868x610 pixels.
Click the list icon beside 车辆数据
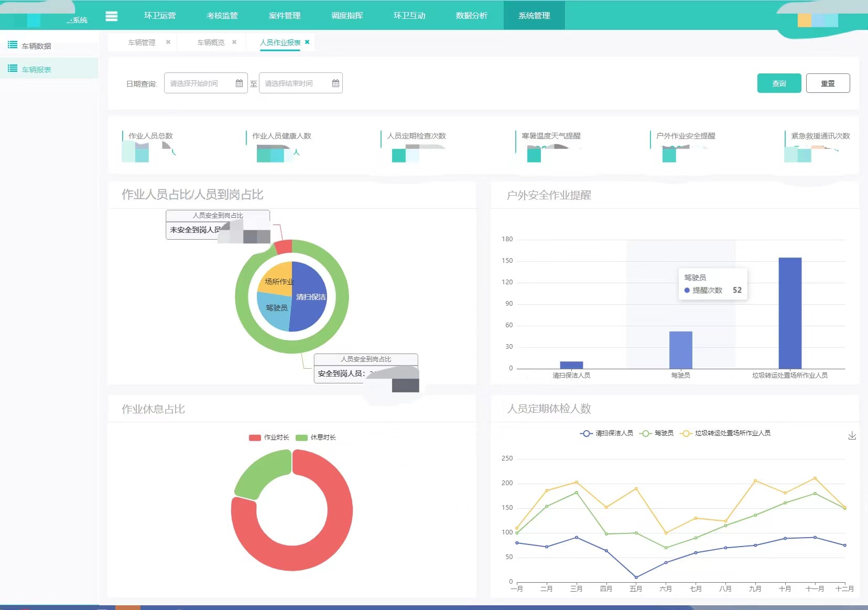pos(13,45)
